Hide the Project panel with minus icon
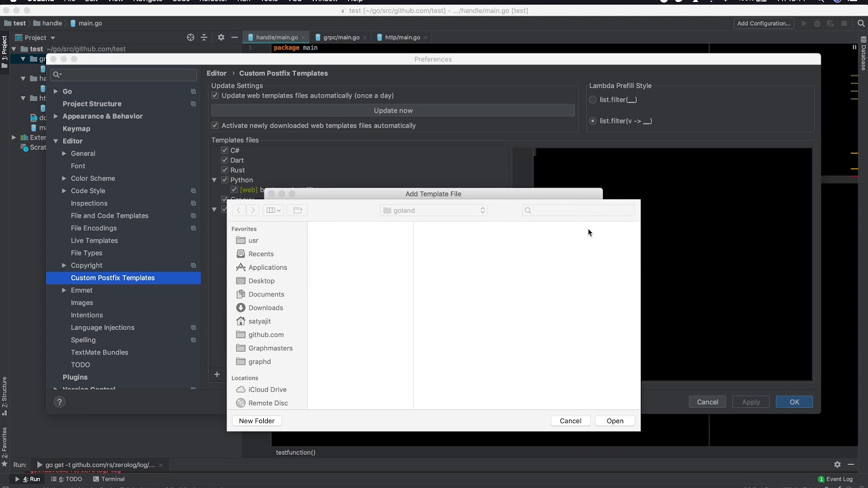 click(x=234, y=37)
